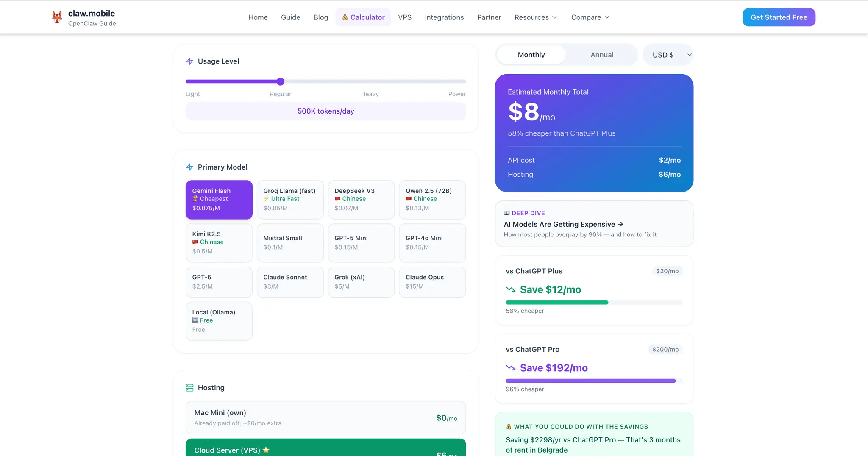Select Gemini Flash as primary model
The height and width of the screenshot is (456, 868).
click(x=219, y=200)
